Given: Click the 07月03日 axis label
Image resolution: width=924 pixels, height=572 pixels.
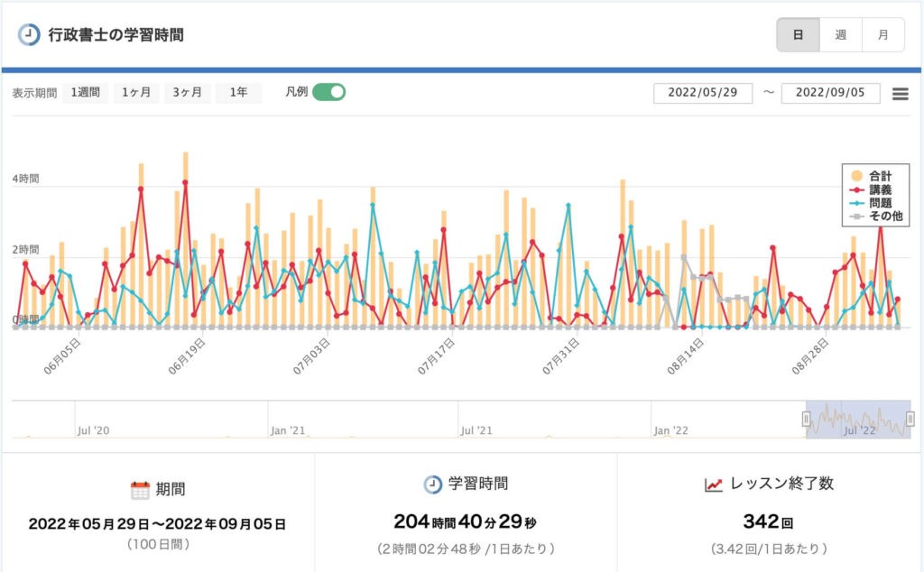Looking at the screenshot, I should (311, 356).
